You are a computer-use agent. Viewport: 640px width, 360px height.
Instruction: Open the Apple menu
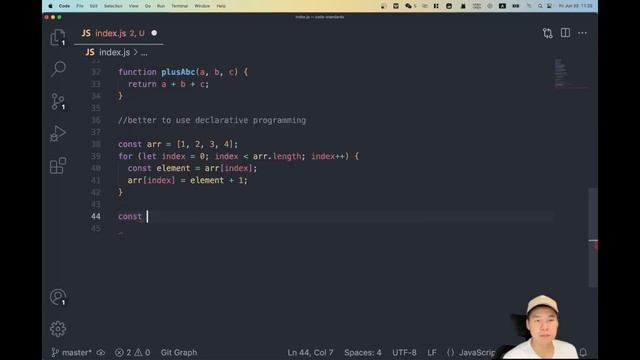click(x=51, y=6)
